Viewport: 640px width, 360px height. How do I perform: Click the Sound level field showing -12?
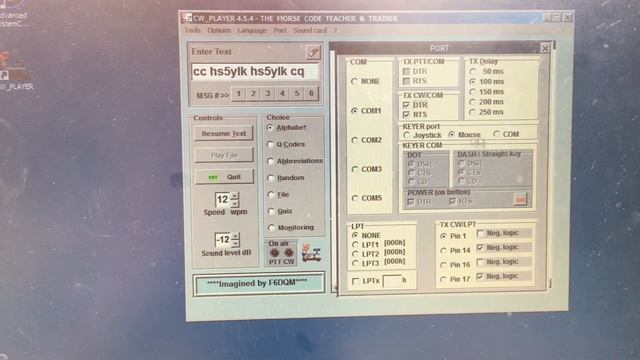click(223, 240)
